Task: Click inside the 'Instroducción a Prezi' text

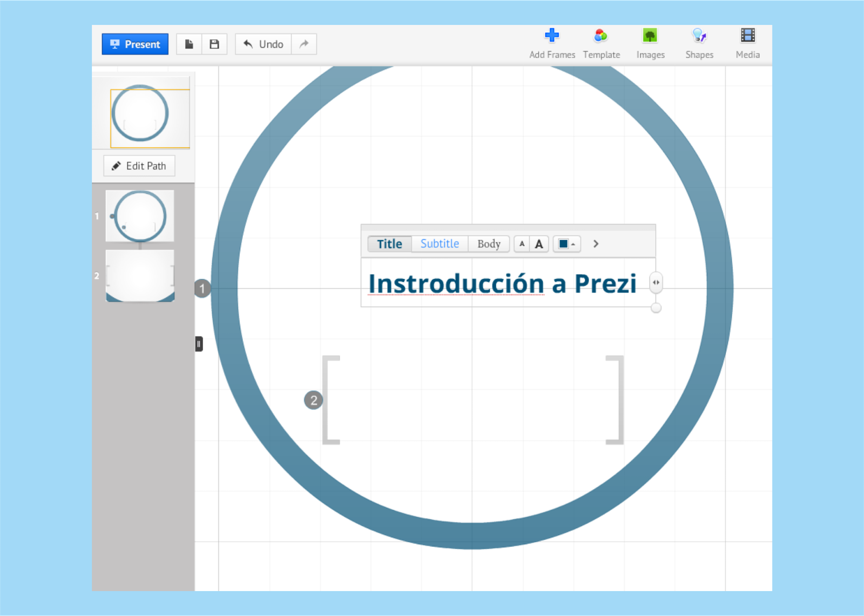Action: (x=502, y=283)
